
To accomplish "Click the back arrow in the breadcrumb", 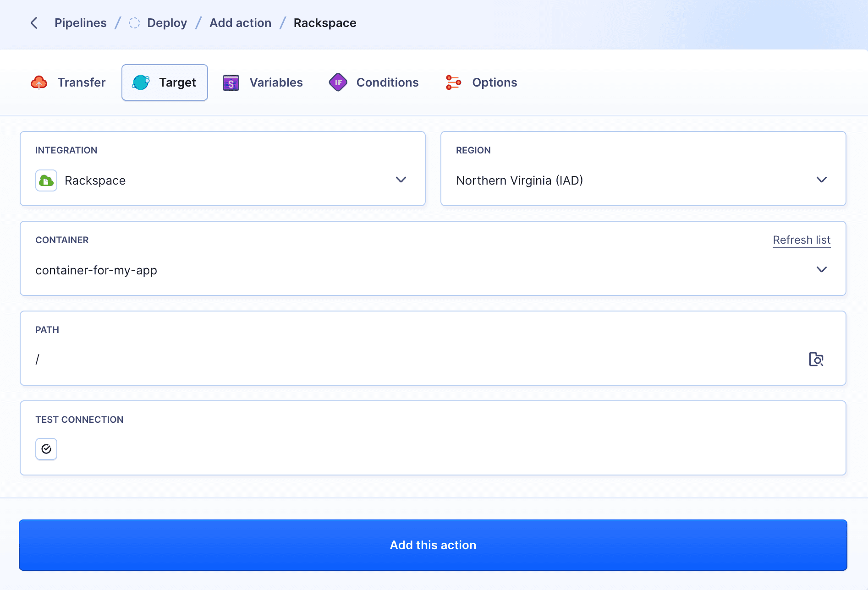I will click(x=34, y=22).
